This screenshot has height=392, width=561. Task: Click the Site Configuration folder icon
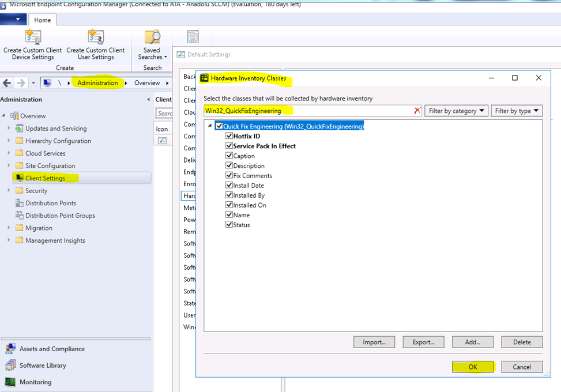pyautogui.click(x=20, y=165)
